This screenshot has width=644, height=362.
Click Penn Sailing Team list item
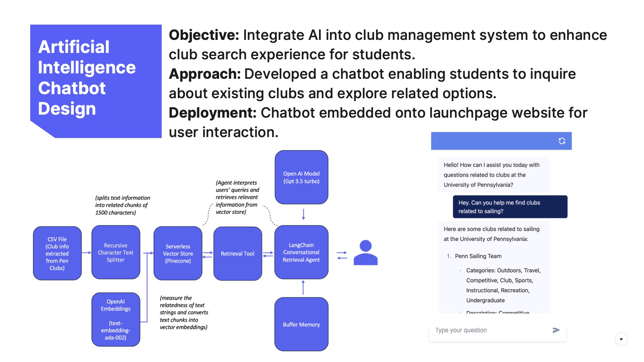click(478, 256)
